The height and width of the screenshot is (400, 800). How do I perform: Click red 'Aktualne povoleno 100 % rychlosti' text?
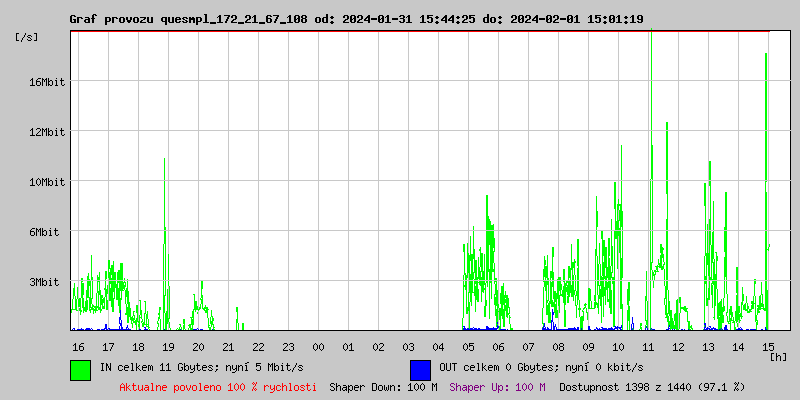click(218, 387)
